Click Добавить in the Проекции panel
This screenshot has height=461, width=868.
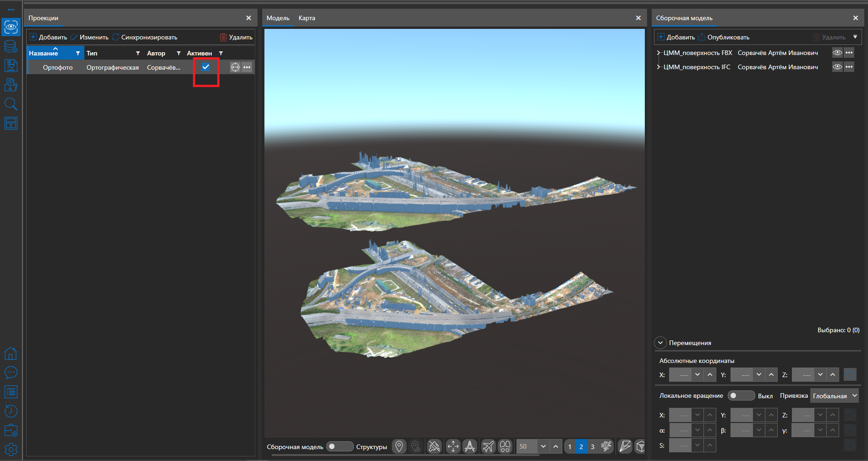click(49, 37)
